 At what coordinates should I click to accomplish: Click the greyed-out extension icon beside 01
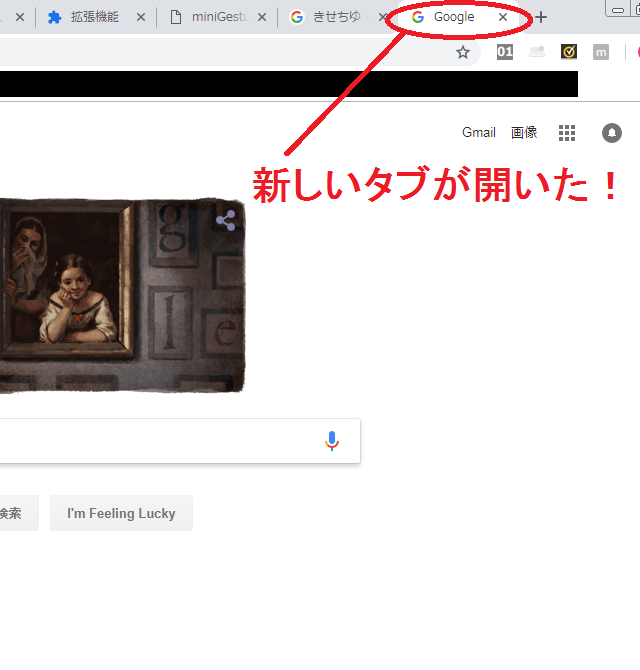tap(537, 52)
